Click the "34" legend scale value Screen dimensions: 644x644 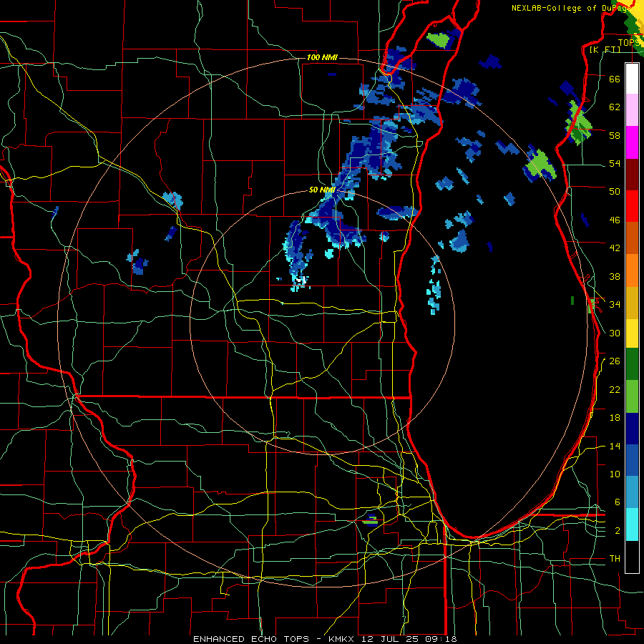point(615,305)
